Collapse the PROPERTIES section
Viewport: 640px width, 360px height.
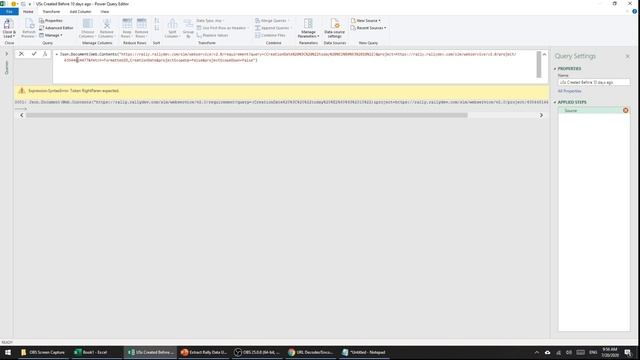click(x=555, y=69)
